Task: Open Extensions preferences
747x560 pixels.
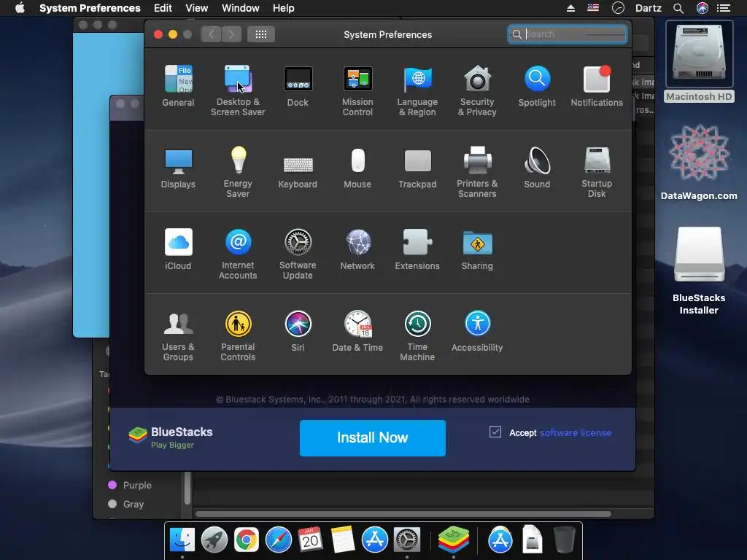Action: 417,249
